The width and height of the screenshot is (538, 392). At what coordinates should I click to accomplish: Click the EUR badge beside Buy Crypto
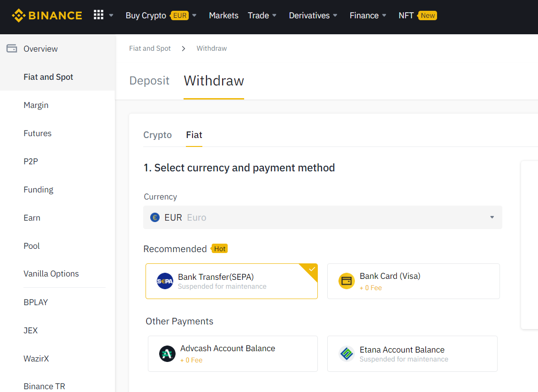coord(180,15)
